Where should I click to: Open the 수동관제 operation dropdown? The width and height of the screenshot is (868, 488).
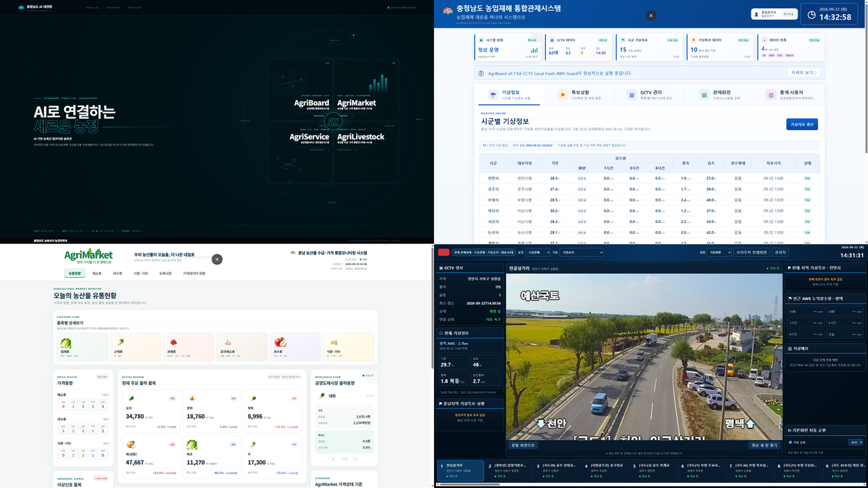click(538, 253)
